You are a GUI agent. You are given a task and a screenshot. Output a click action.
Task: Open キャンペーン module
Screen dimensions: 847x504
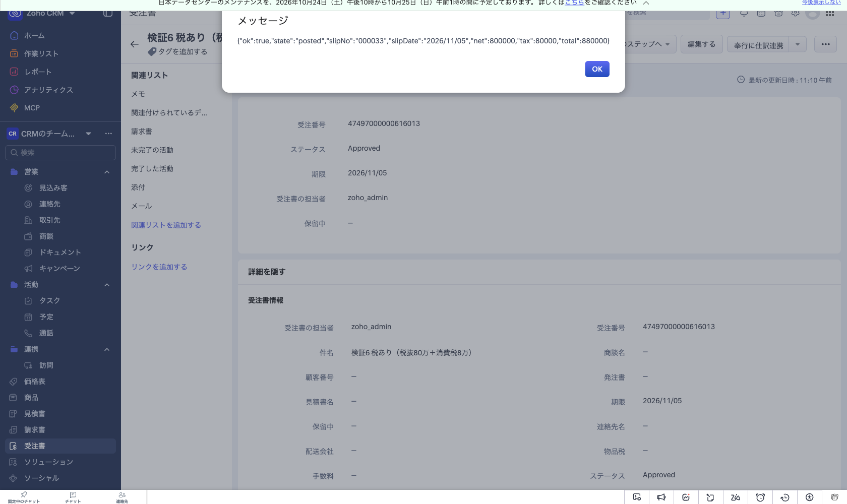click(x=60, y=269)
